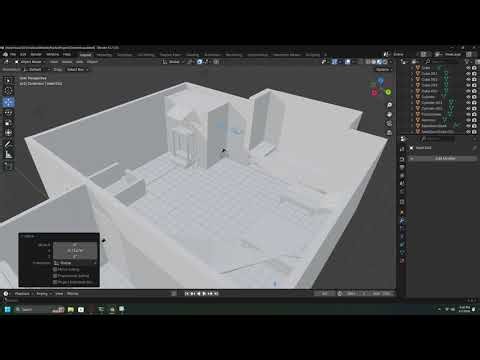Select the Annotate pencil tool
This screenshot has width=480, height=360.
[x=9, y=144]
